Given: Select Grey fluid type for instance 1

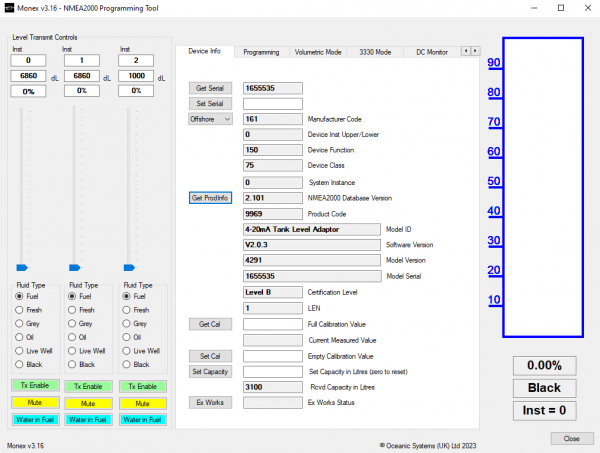Looking at the screenshot, I should click(80, 324).
